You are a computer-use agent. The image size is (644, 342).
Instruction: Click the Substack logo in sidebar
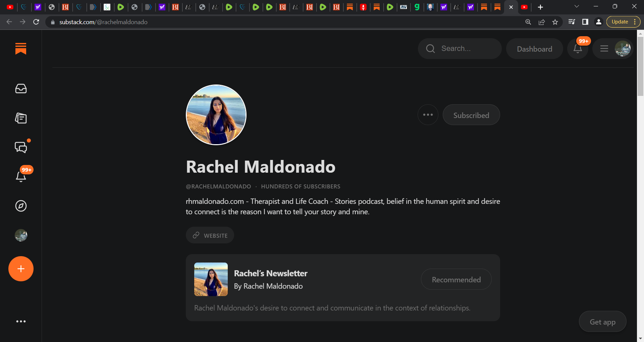[21, 49]
